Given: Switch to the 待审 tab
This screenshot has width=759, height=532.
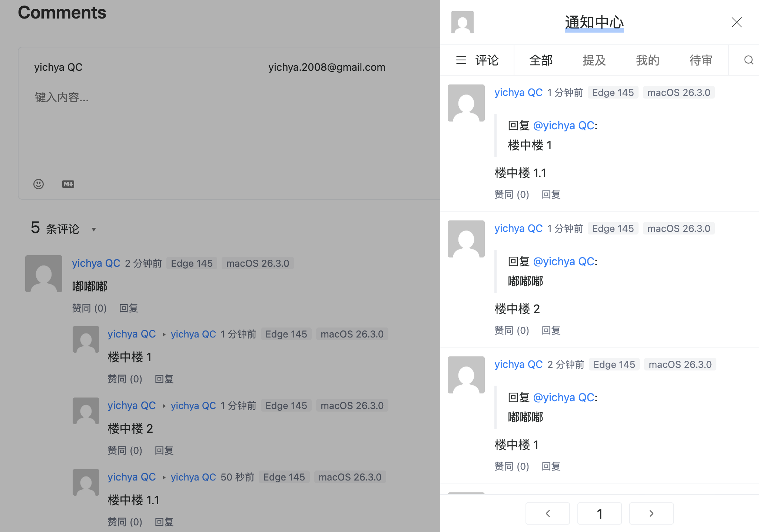Looking at the screenshot, I should 701,60.
